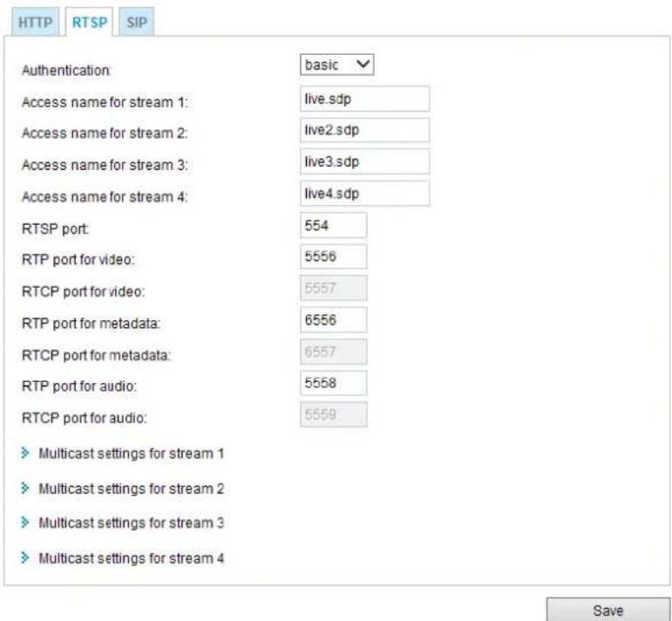Click the 'RTCP port for video:' label
Screen dimensions: 672x621
pos(83,291)
